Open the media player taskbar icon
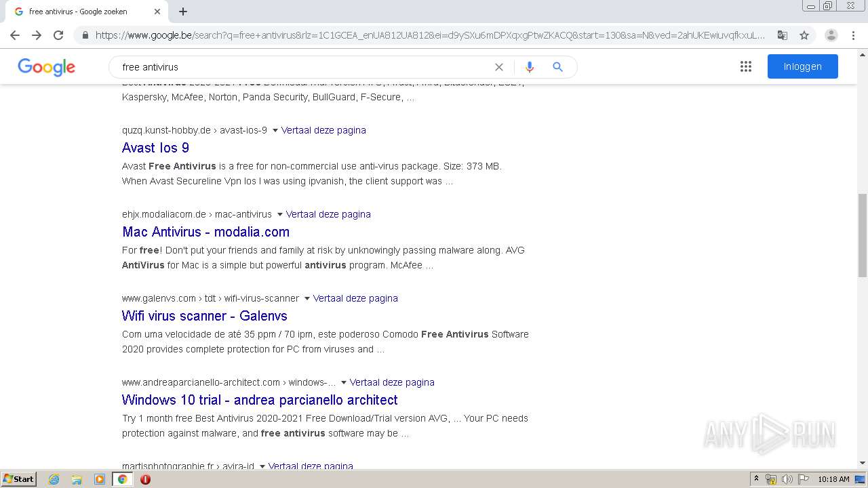 point(100,479)
